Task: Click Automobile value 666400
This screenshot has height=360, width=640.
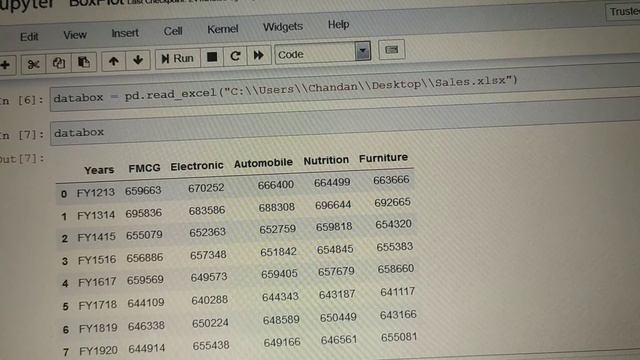Action: [276, 185]
